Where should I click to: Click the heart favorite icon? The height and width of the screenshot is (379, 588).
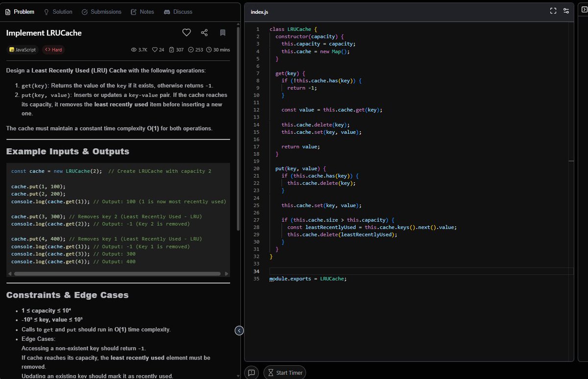[x=186, y=33]
